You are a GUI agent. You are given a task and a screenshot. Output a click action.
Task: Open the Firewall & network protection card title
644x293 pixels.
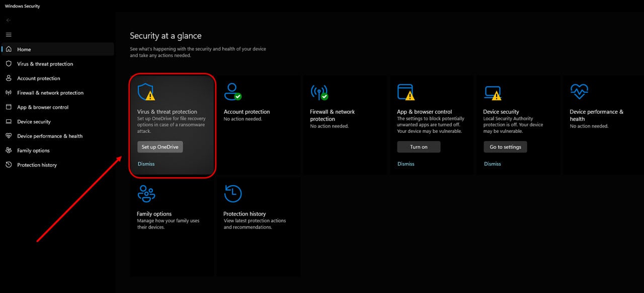(333, 115)
